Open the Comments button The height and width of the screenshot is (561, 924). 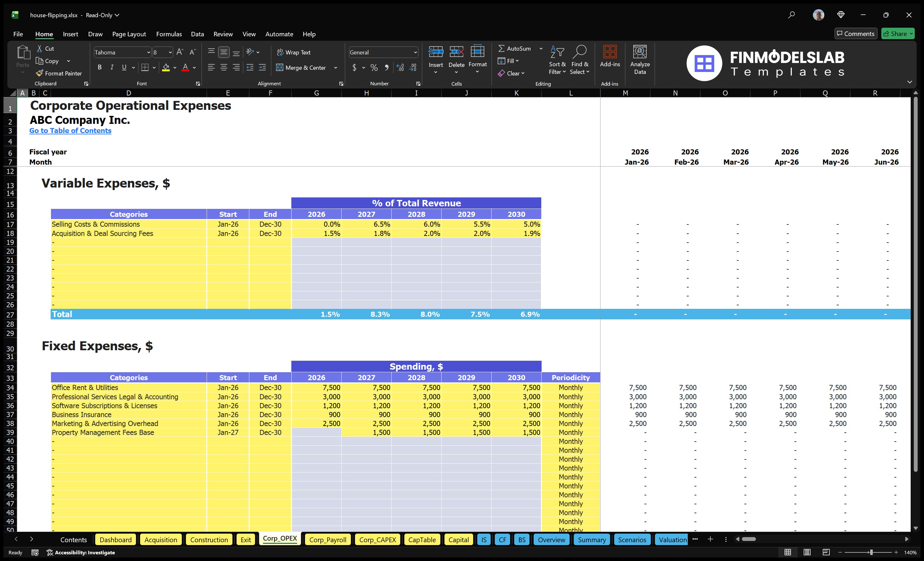[x=856, y=34]
